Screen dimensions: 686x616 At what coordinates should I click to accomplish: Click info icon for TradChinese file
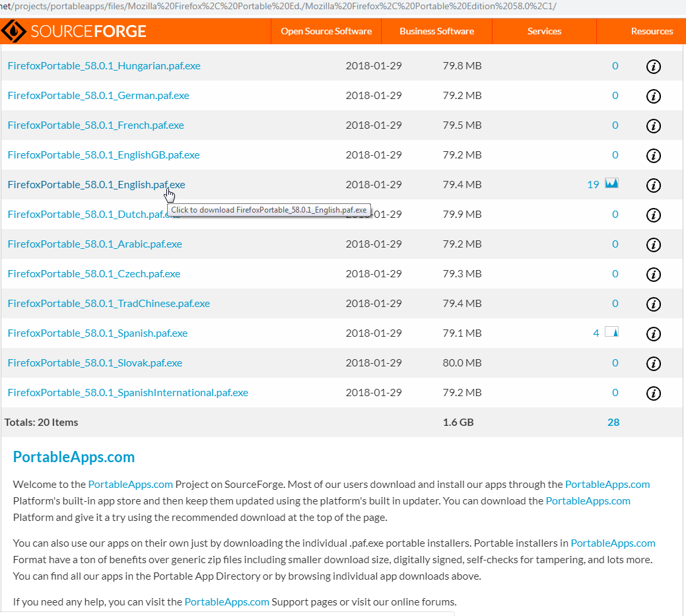(653, 304)
